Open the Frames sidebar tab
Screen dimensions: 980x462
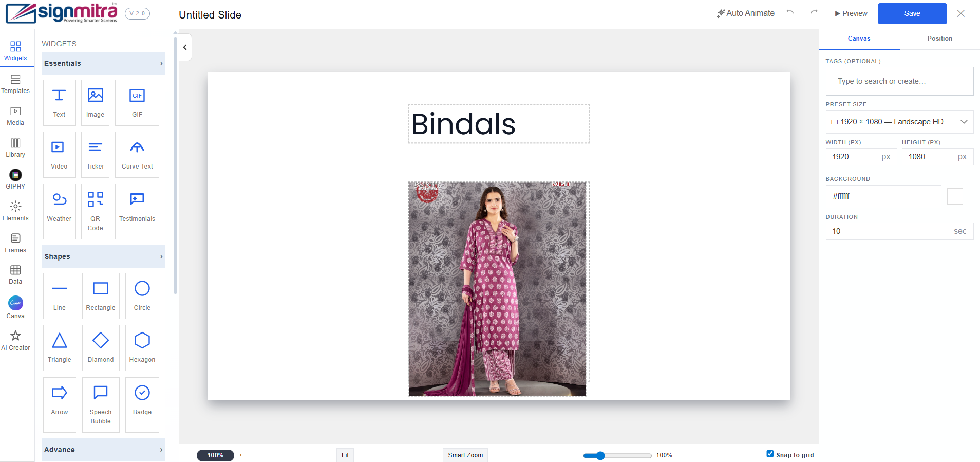coord(15,244)
